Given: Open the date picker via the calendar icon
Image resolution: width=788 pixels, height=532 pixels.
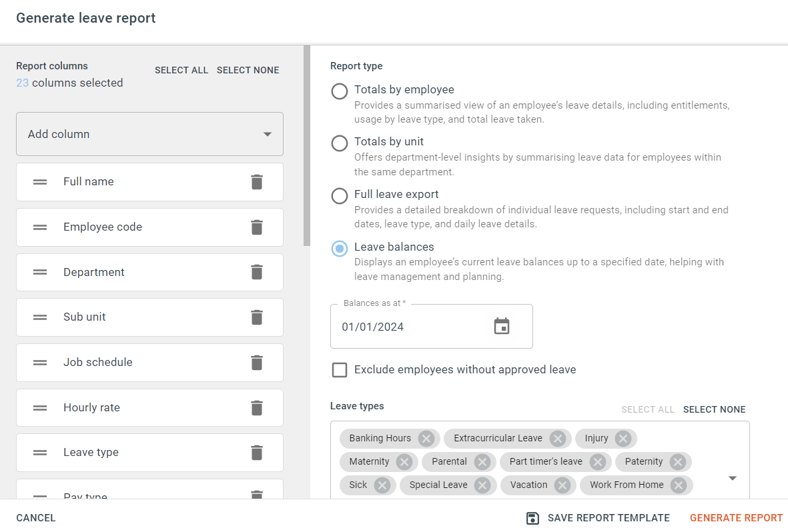Looking at the screenshot, I should pyautogui.click(x=502, y=326).
